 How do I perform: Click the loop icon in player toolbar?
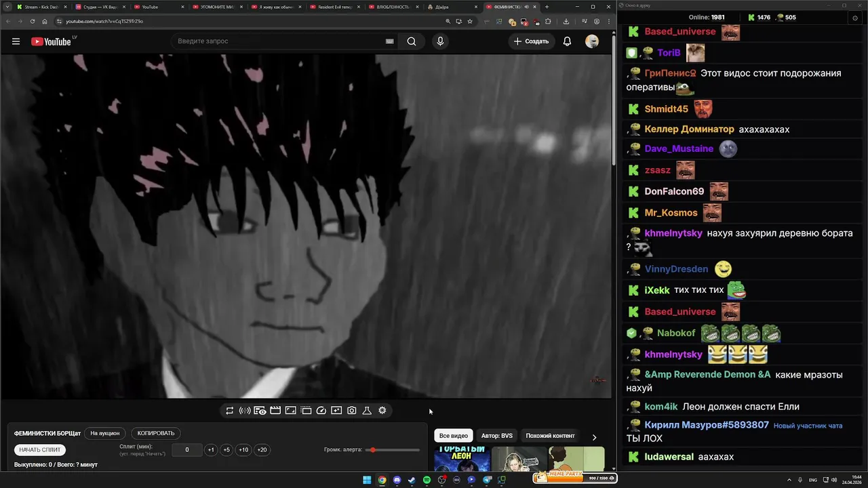pos(230,411)
